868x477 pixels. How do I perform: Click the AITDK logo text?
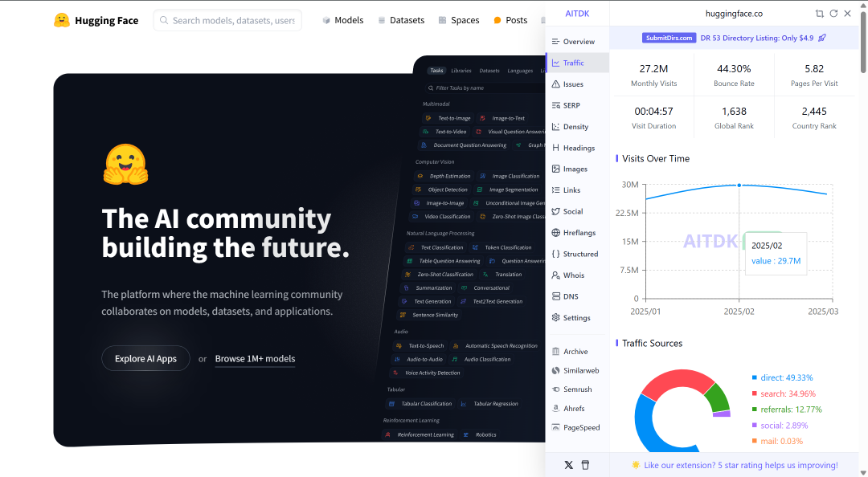577,14
